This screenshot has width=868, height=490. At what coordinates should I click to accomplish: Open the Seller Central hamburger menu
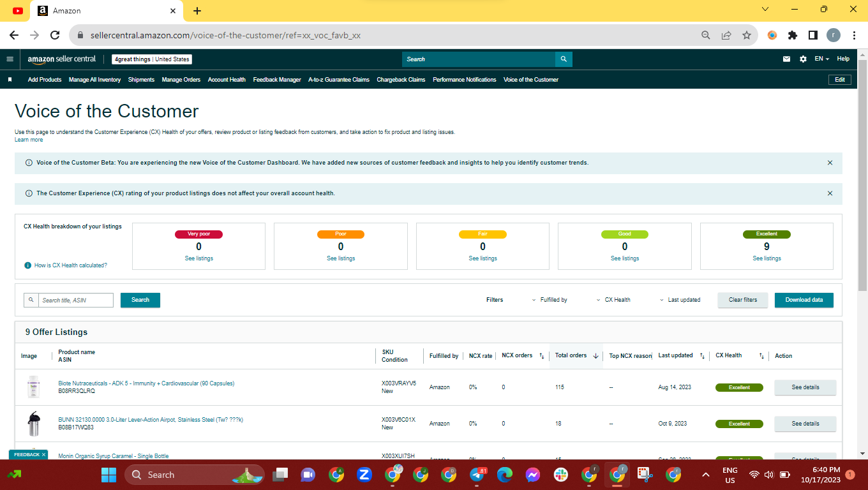pos(10,59)
